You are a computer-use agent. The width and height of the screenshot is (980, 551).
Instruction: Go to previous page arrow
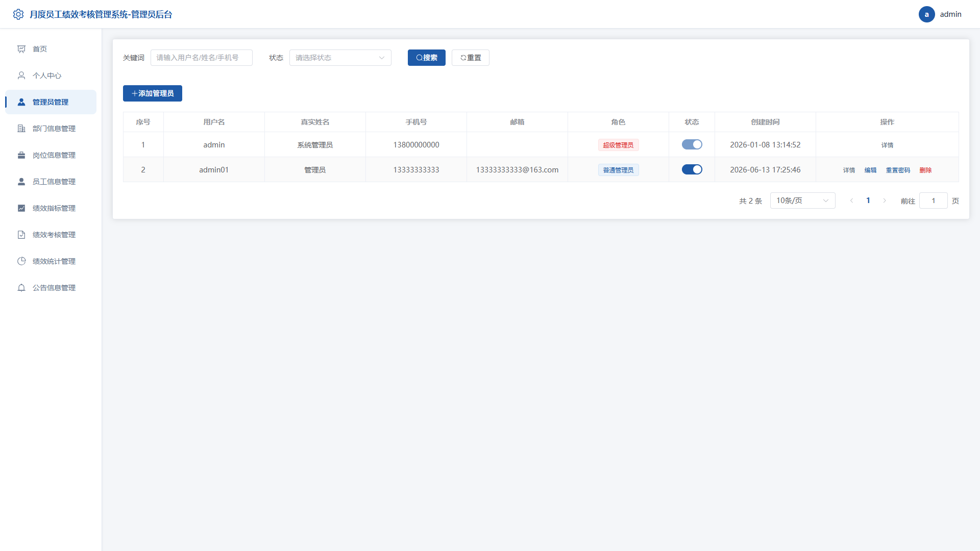[x=851, y=201]
